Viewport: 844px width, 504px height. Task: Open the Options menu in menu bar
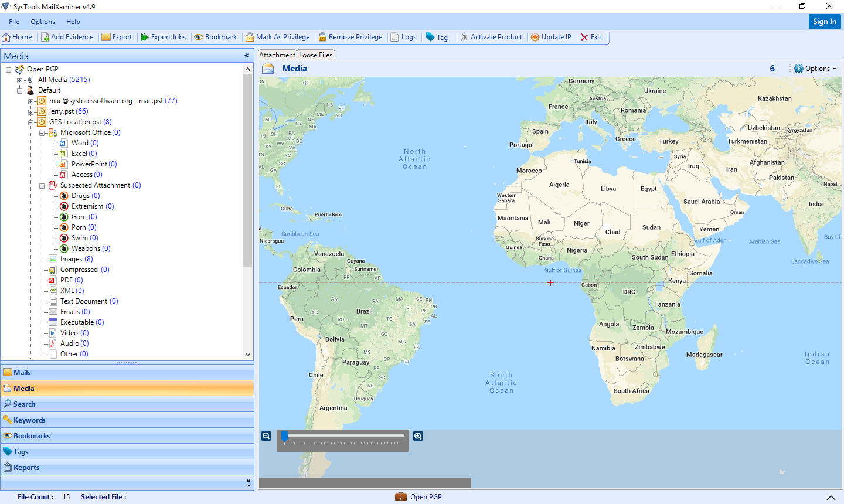pos(43,22)
